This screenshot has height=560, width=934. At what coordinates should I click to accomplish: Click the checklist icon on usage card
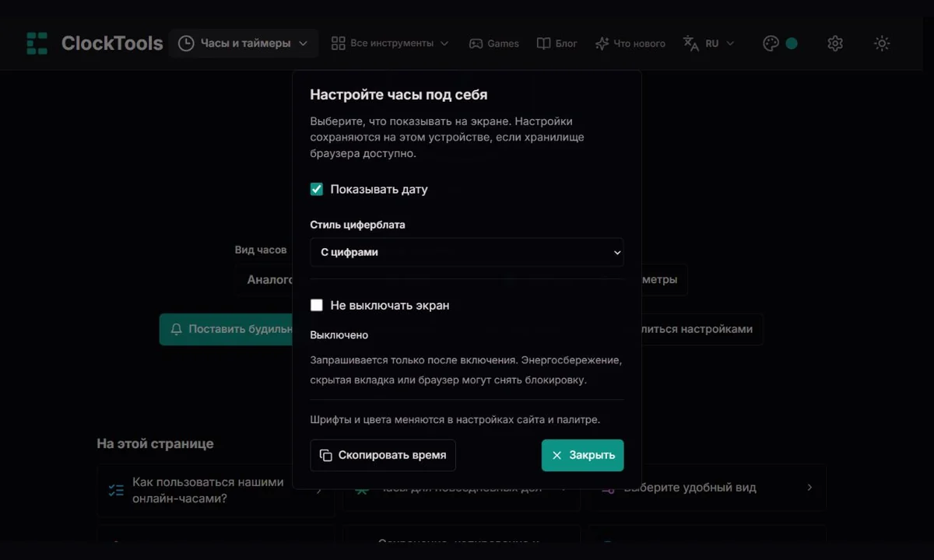pos(116,491)
